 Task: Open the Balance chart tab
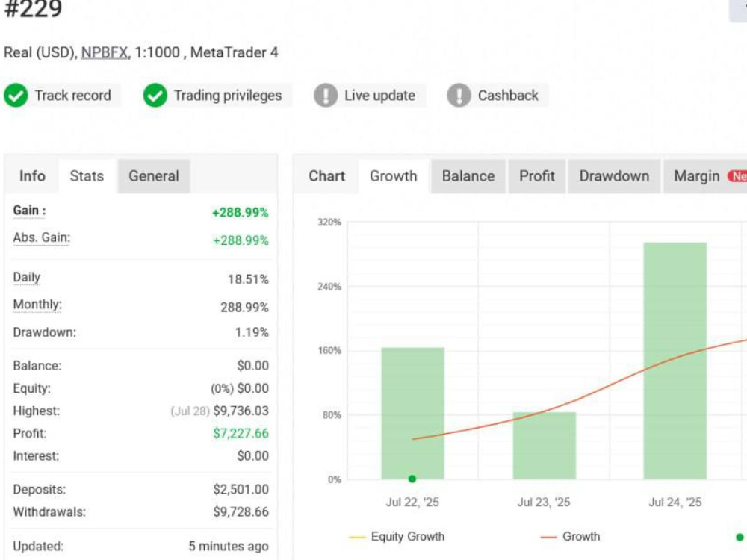(x=468, y=176)
